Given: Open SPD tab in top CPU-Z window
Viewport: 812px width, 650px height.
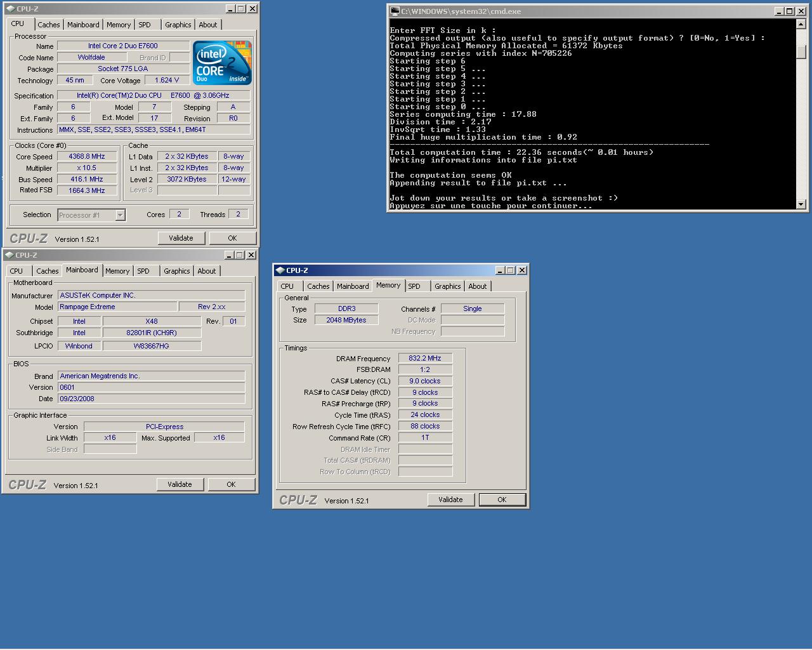Looking at the screenshot, I should tap(145, 25).
